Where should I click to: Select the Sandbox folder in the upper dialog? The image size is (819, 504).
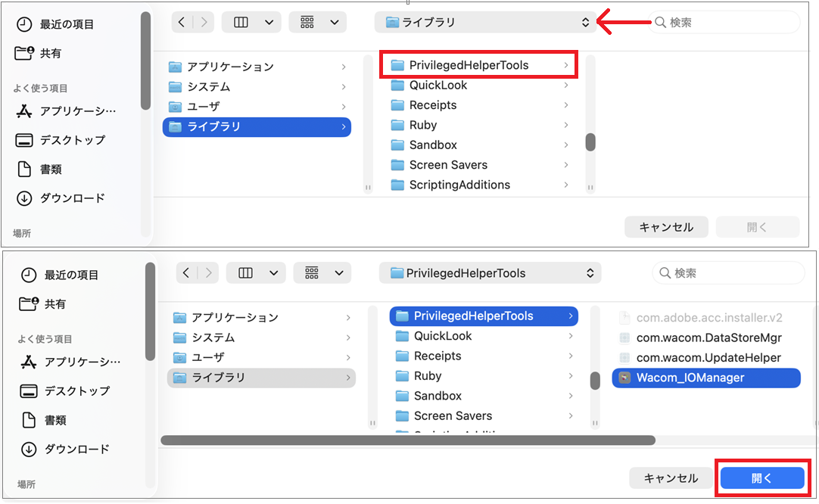478,145
